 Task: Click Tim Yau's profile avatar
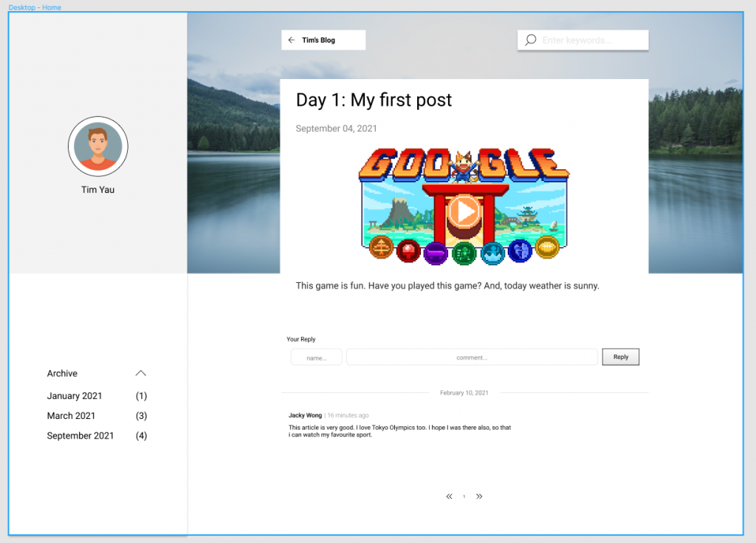point(98,146)
